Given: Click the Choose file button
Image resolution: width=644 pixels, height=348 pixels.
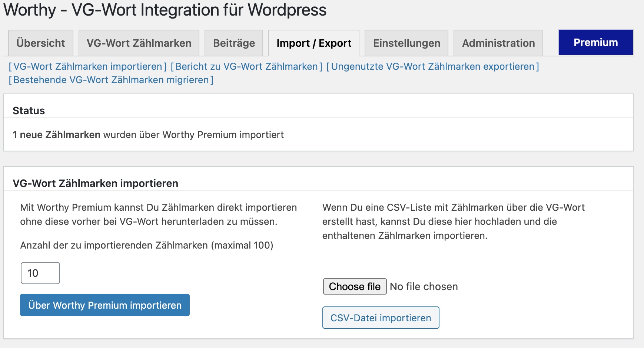Looking at the screenshot, I should pyautogui.click(x=355, y=286).
